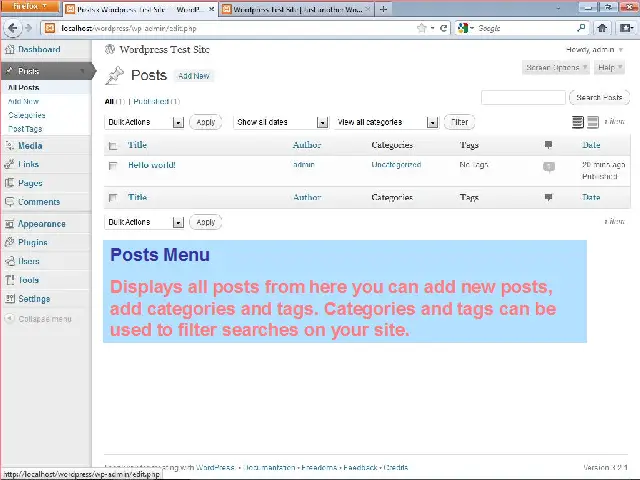Click the site identity icon in the address bar

[50, 28]
